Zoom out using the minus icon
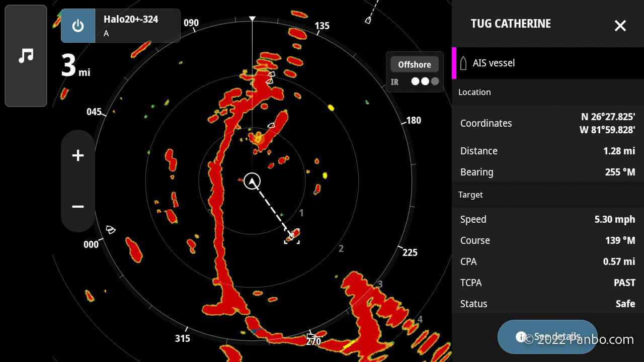The width and height of the screenshot is (644, 362). point(78,206)
